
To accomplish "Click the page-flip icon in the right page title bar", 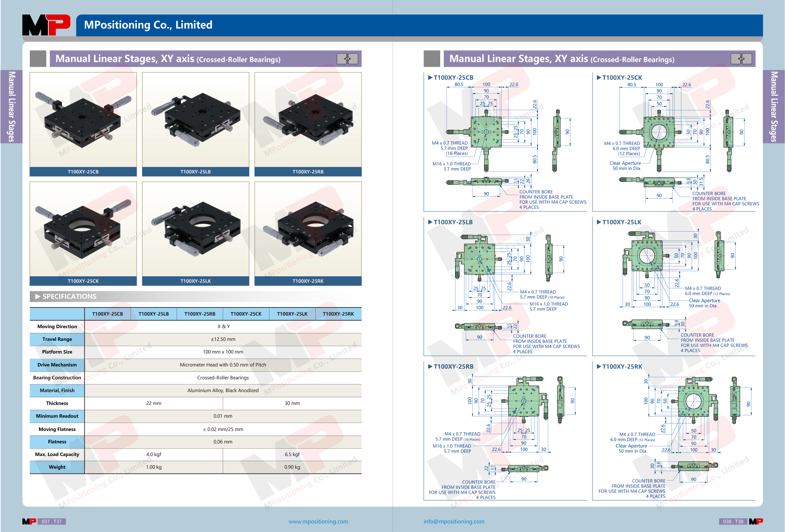I will (741, 59).
